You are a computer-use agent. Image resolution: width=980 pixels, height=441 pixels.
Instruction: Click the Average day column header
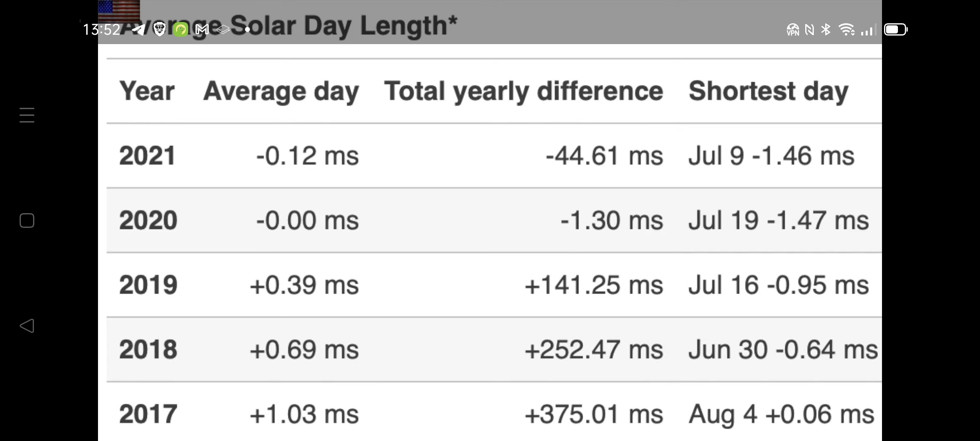pyautogui.click(x=281, y=91)
